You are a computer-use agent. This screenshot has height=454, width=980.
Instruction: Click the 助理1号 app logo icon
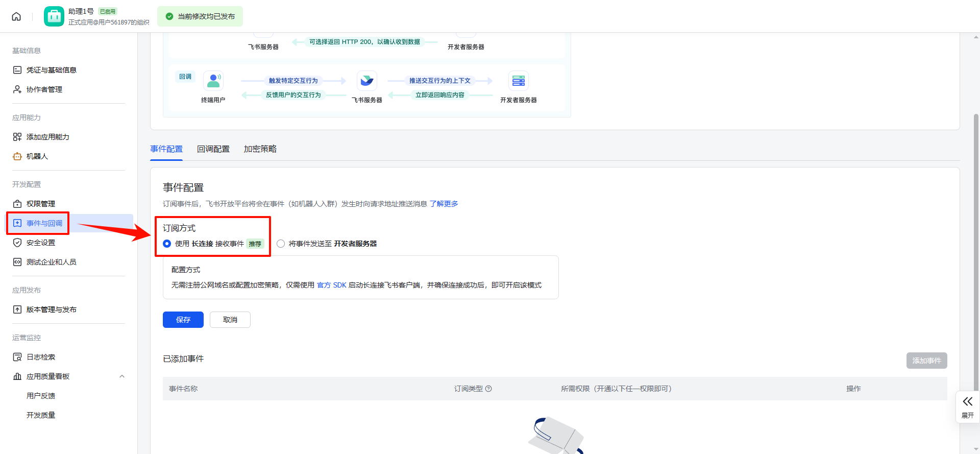pos(54,16)
